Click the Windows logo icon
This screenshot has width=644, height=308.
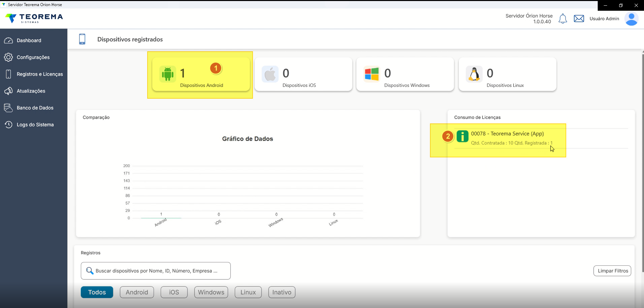372,74
